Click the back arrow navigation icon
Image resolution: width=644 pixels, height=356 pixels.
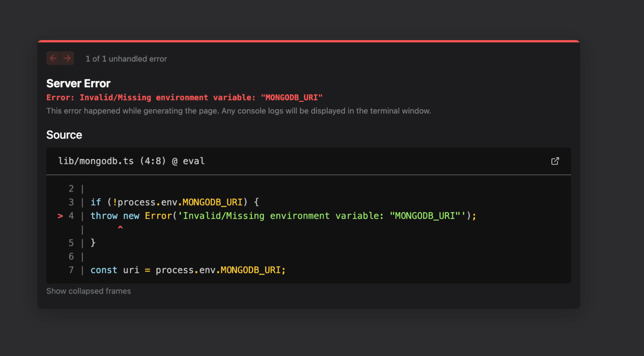point(53,58)
